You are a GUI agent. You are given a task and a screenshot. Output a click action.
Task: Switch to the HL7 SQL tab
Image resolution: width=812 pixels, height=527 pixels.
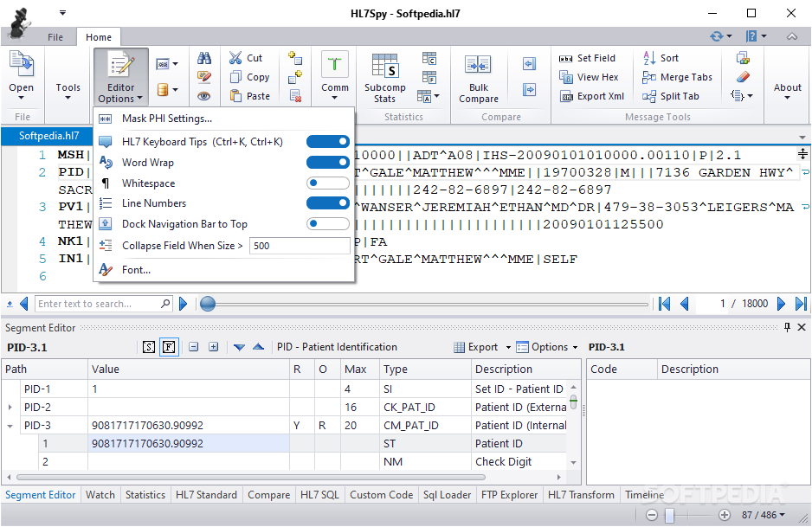(319, 495)
